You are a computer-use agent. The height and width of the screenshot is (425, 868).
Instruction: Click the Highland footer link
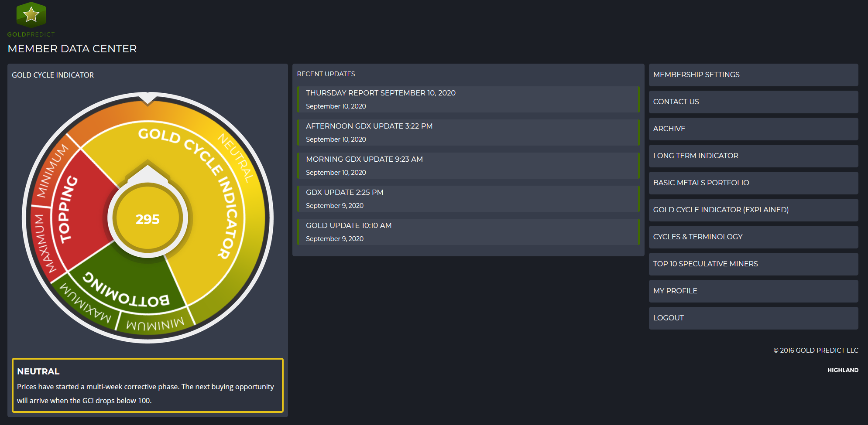click(x=842, y=370)
